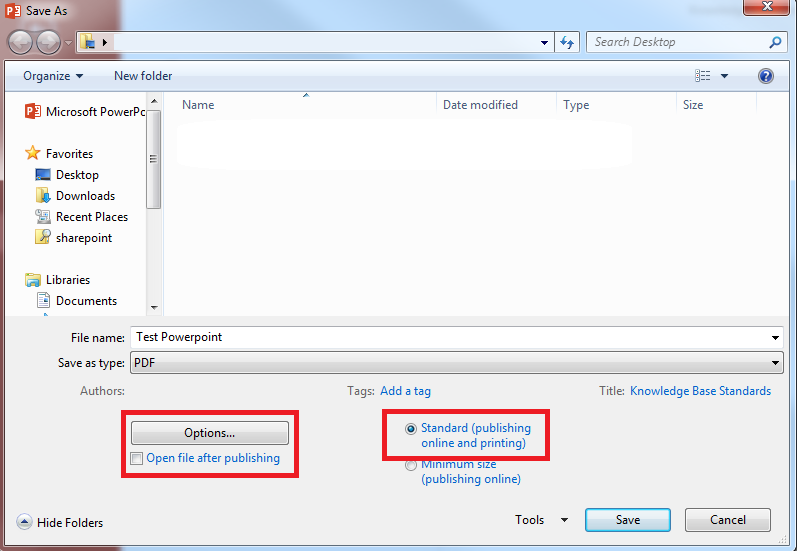Click the File name input field
Screen dimensions: 797x551
pos(450,337)
